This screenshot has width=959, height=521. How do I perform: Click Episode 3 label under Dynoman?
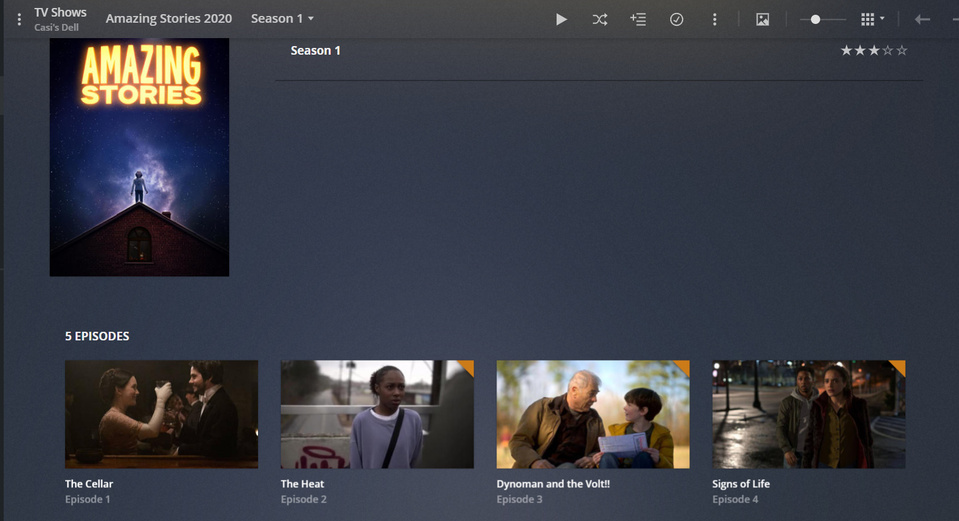pos(519,500)
